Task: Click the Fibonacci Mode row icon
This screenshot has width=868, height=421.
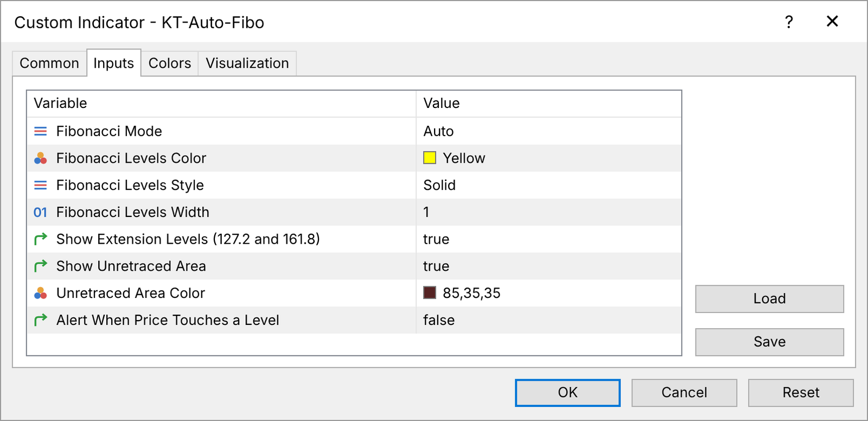Action: (x=41, y=131)
